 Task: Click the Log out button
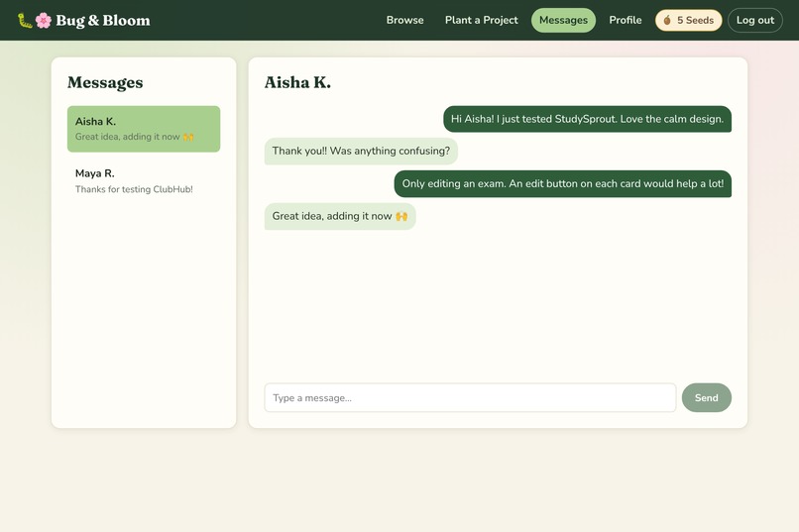[x=754, y=21]
